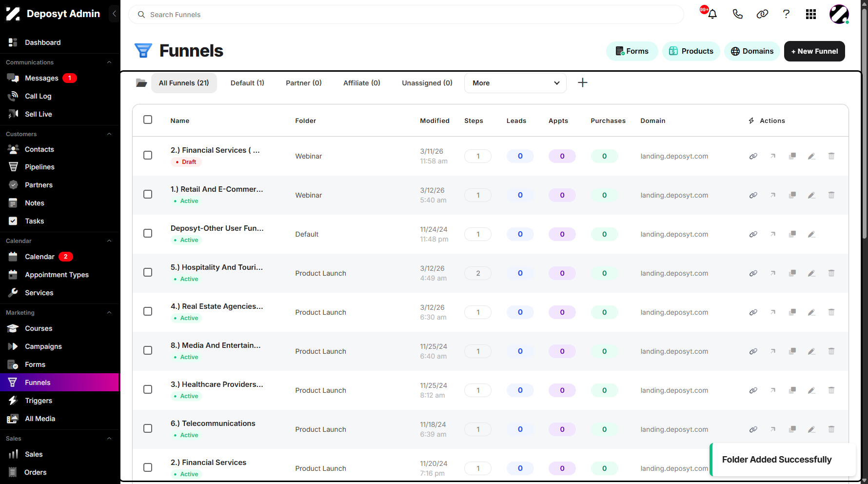
Task: Switch to the Default (1) folder tab
Action: click(x=247, y=83)
